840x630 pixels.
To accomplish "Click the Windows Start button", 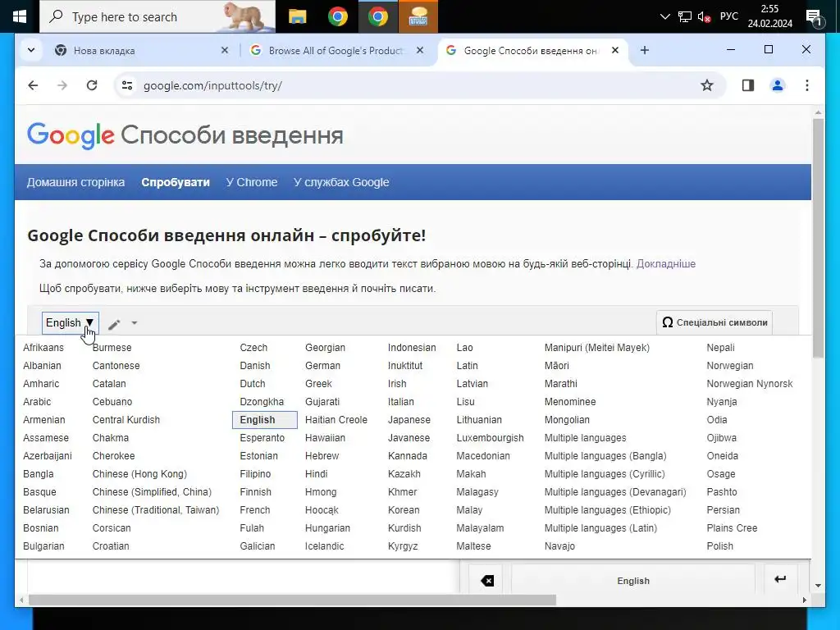I will [20, 16].
